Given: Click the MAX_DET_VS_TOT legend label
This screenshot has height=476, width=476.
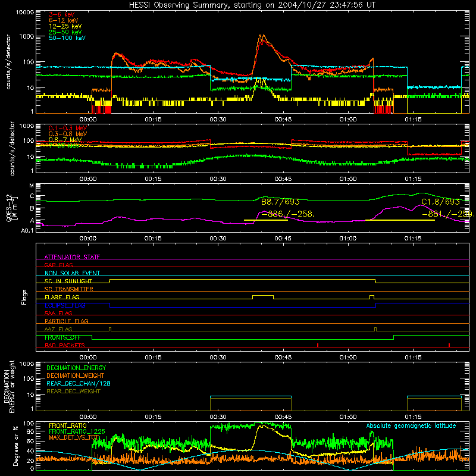Looking at the screenshot, I should coord(74,437).
